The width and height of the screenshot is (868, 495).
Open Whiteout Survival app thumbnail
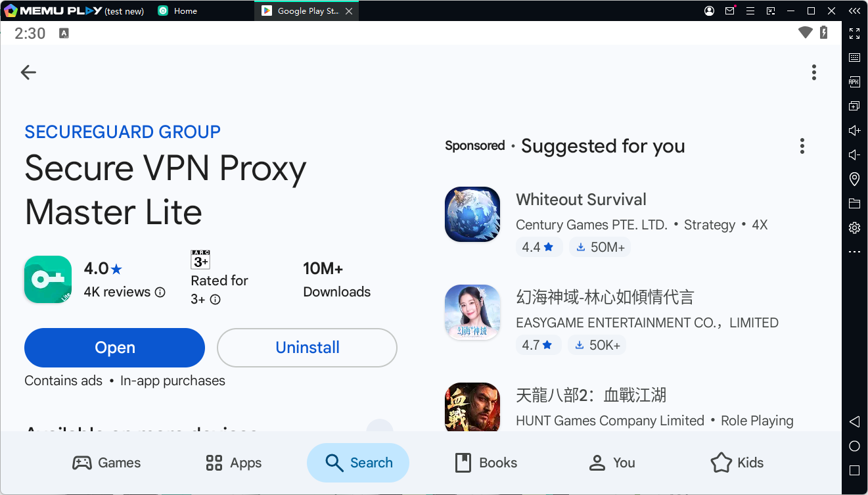[x=472, y=214]
